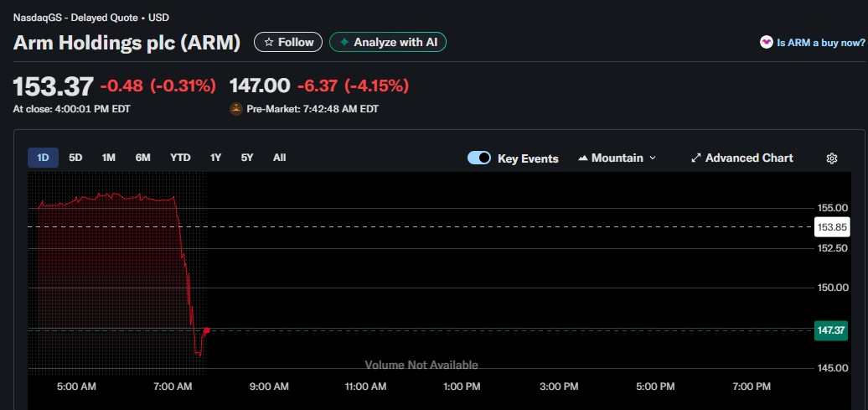Image resolution: width=868 pixels, height=410 pixels.
Task: Follow Arm Holdings with the Follow button
Action: pos(288,42)
